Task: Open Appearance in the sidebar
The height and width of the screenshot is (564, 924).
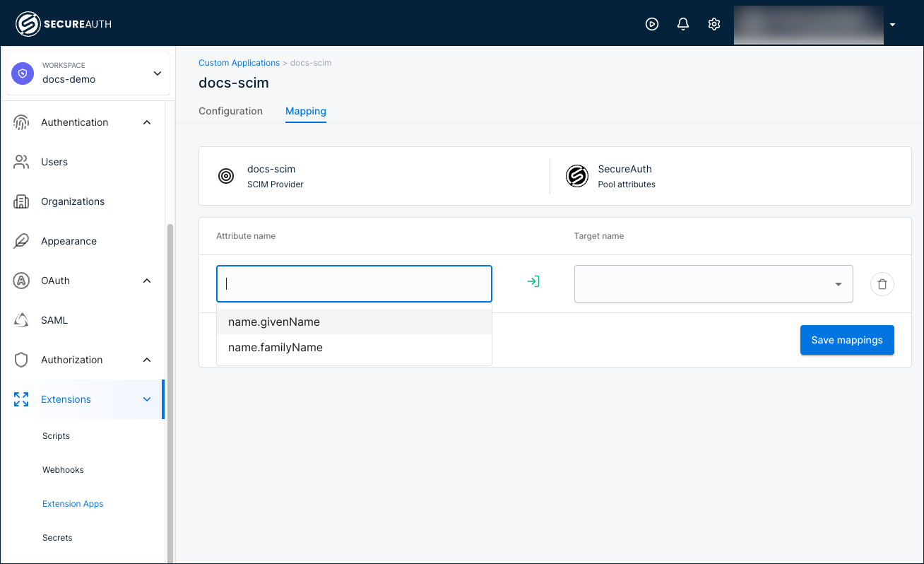Action: tap(69, 241)
